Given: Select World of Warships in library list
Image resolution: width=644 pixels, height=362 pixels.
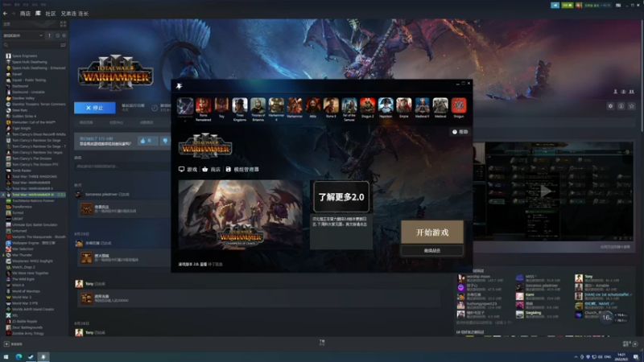Looking at the screenshot, I should point(26,291).
